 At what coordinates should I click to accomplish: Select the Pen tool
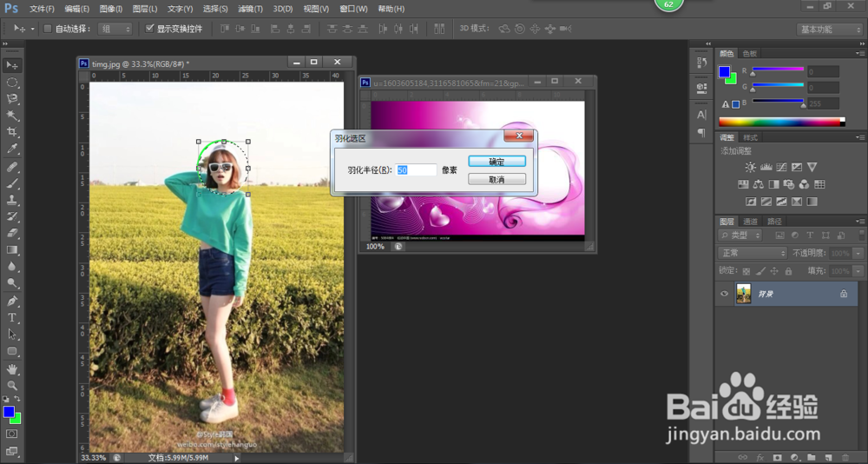12,301
